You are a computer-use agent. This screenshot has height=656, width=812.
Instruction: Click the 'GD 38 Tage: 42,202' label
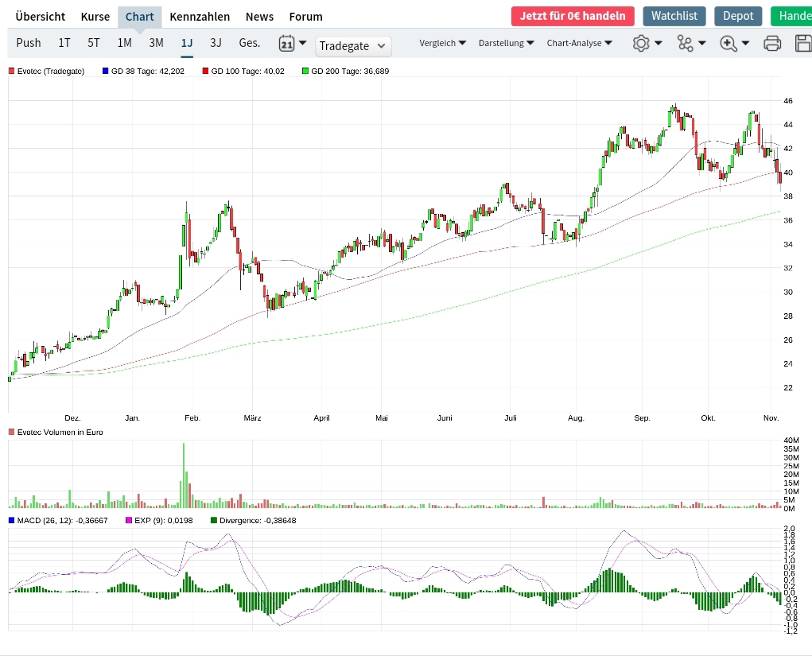pos(148,71)
